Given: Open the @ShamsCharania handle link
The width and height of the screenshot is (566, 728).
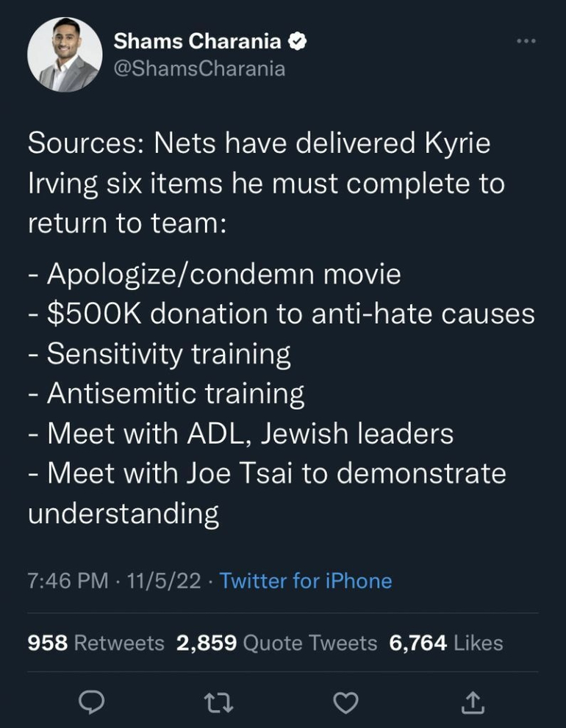Looking at the screenshot, I should coord(198,69).
